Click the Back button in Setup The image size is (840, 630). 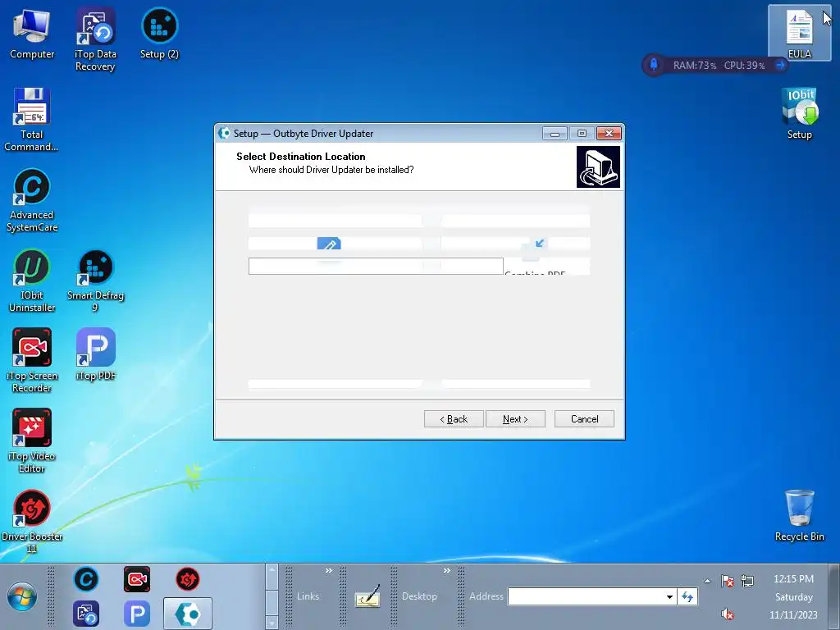pyautogui.click(x=454, y=419)
